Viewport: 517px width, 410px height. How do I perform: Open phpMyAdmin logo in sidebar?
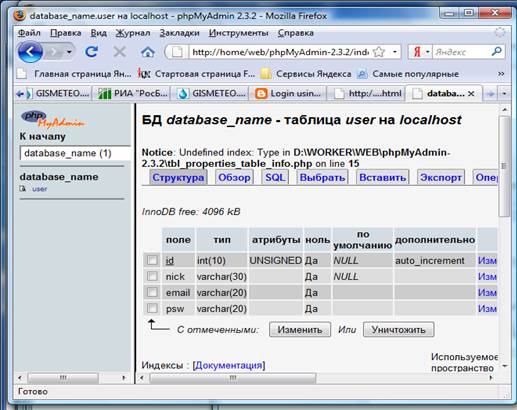(52, 119)
